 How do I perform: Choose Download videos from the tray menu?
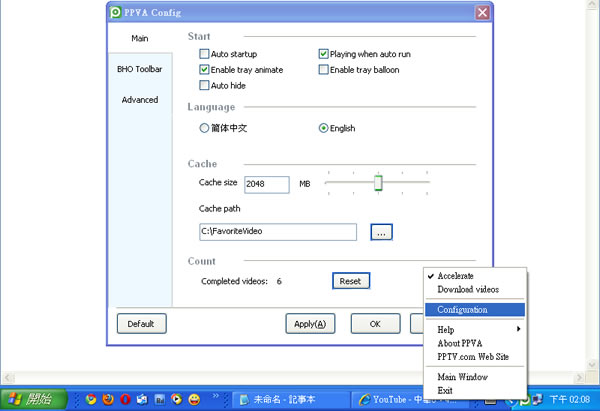tap(474, 289)
